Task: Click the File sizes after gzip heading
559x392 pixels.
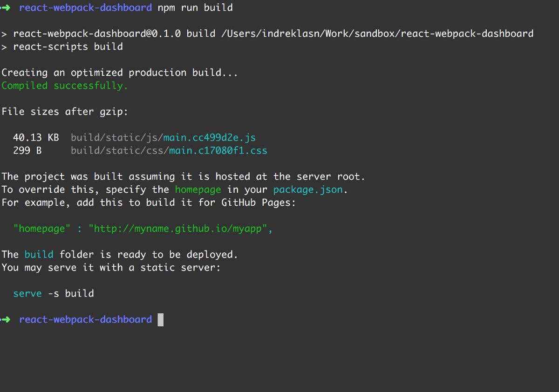Action: tap(64, 112)
